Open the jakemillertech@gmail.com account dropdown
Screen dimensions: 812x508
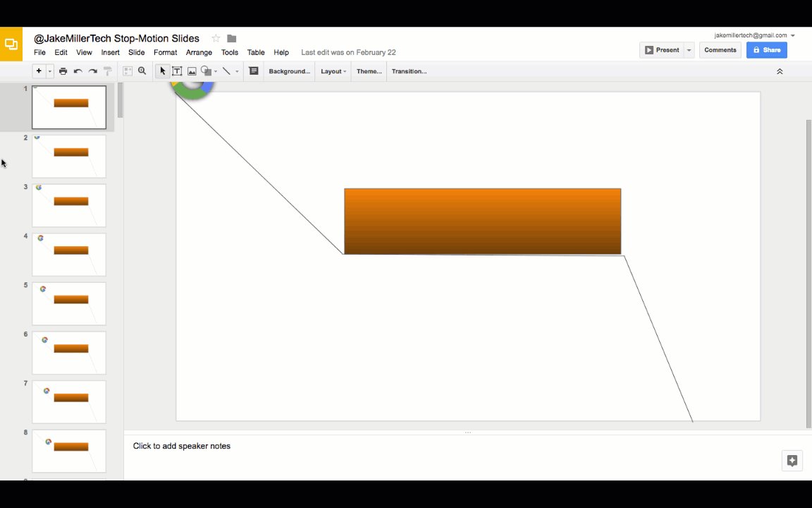tap(754, 35)
